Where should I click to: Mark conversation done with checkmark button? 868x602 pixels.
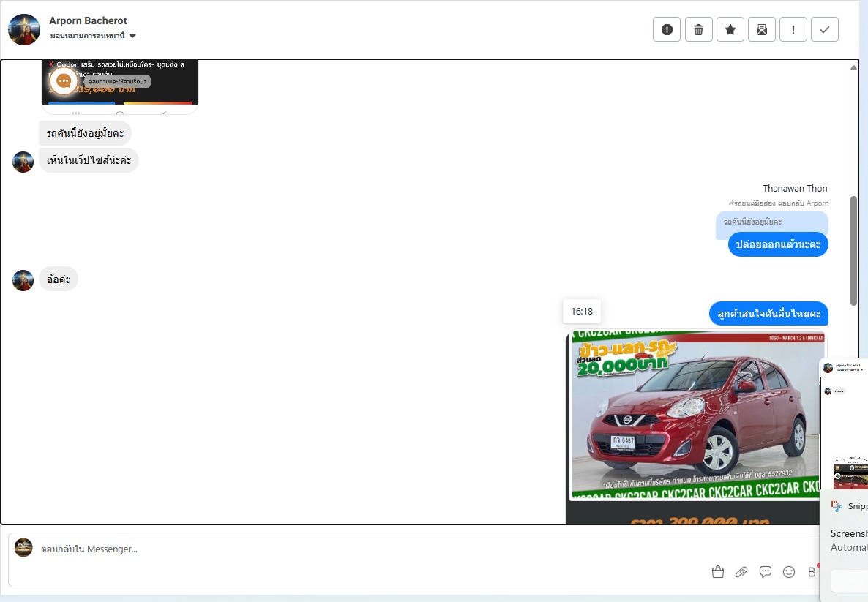point(825,29)
